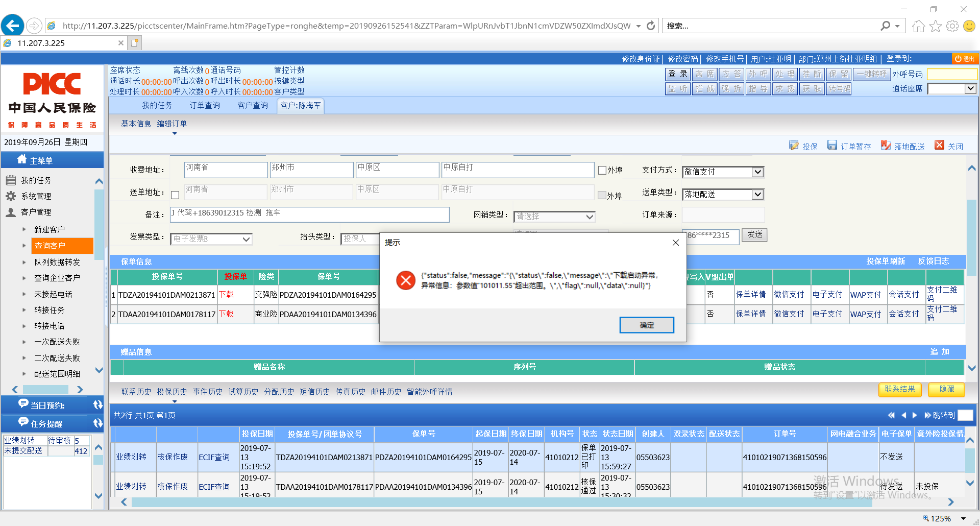Viewport: 980px width, 526px height.
Task: Click the orange 退出 logout button
Action: pos(965,59)
